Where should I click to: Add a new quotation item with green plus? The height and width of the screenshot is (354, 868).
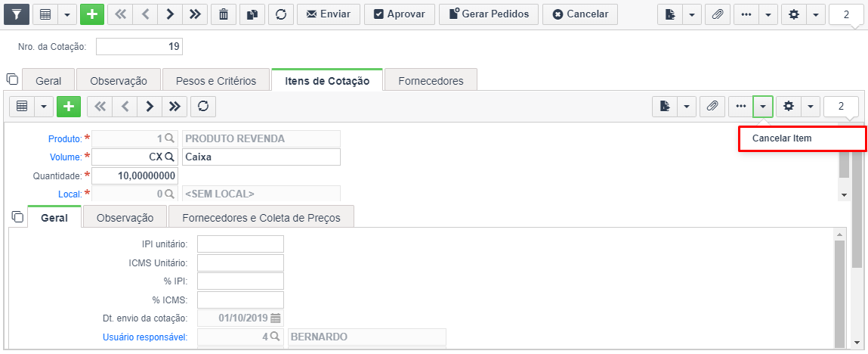(69, 107)
